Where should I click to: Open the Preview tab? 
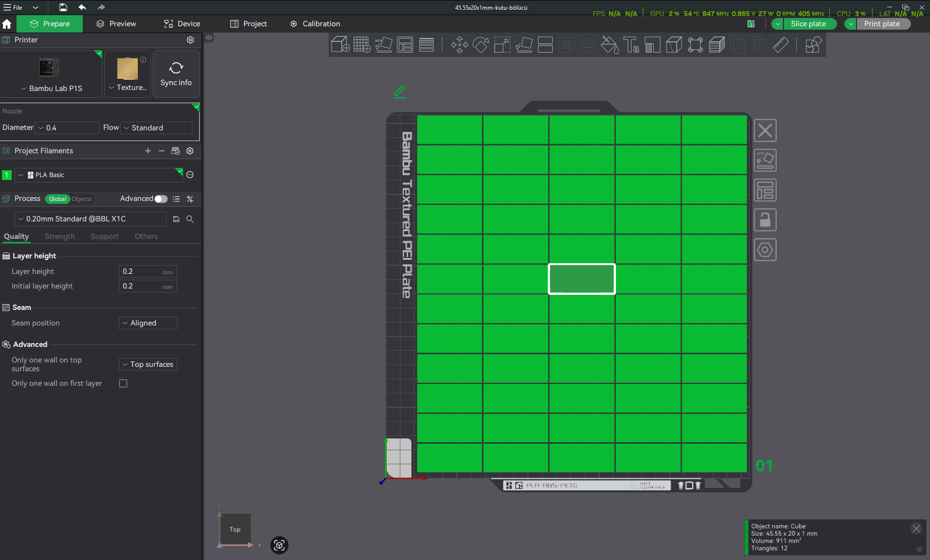coord(116,24)
